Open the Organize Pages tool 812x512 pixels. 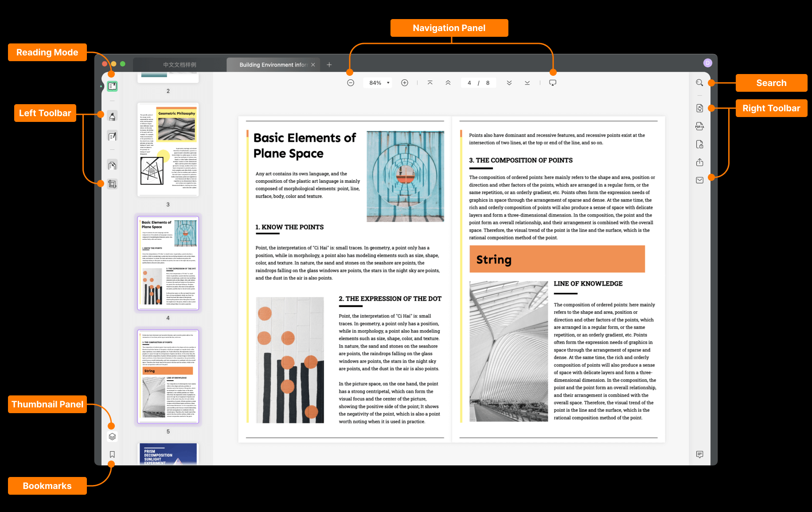[112, 165]
